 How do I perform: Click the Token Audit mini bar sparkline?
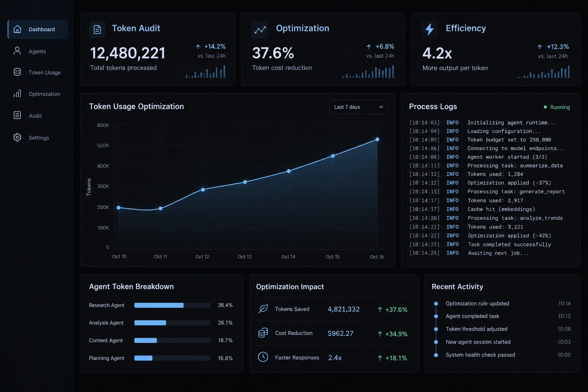pyautogui.click(x=205, y=72)
